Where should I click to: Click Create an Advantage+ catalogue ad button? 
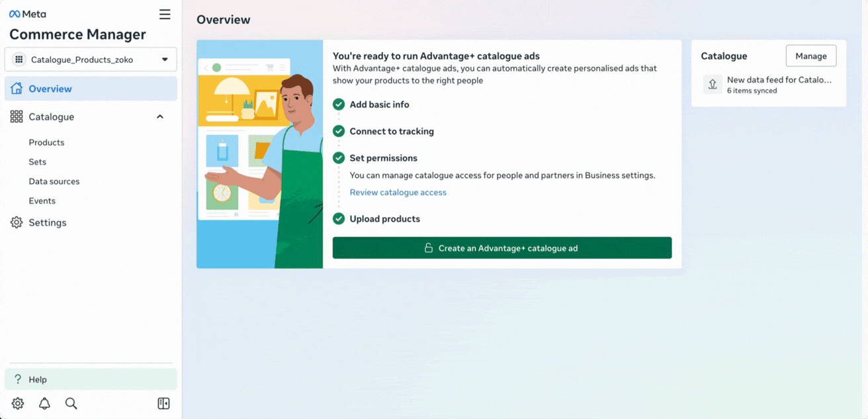[x=502, y=248]
